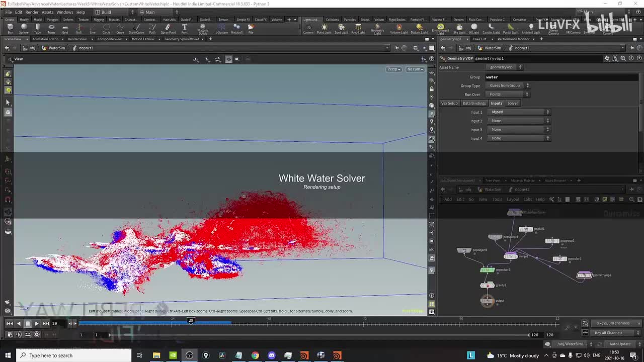Choose the Spray Paint shelf tool

[x=168, y=28]
